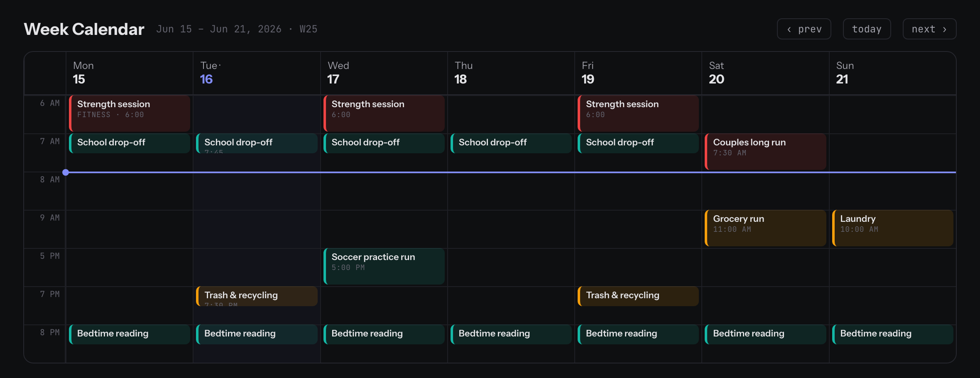Viewport: 980px width, 378px height.
Task: Open Tuesday Trash & recycling event
Action: [257, 296]
